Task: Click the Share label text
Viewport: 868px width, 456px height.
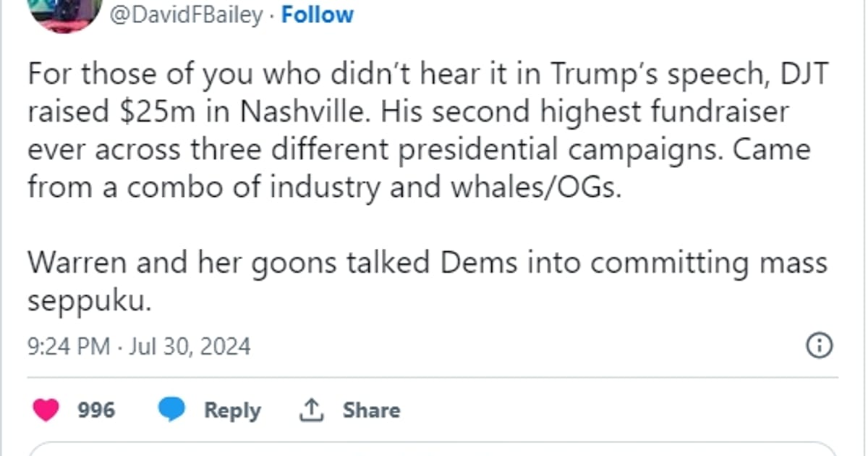Action: point(371,410)
